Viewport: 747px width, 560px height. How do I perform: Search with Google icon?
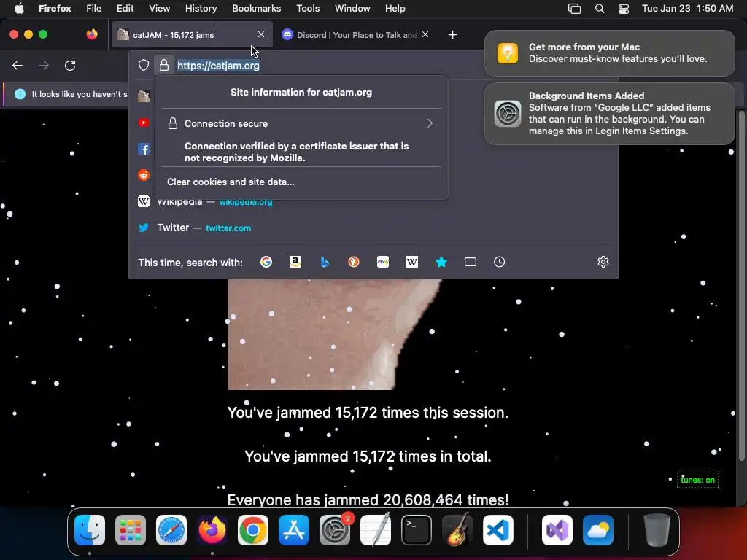[x=266, y=262]
